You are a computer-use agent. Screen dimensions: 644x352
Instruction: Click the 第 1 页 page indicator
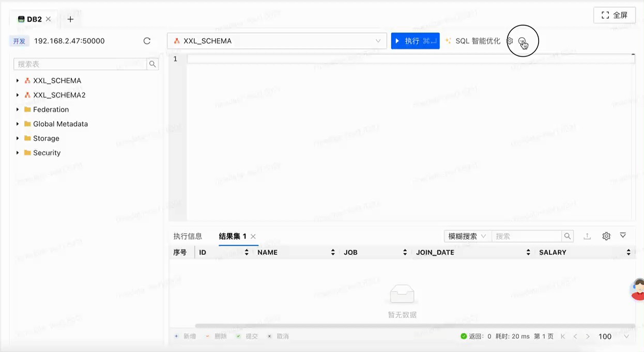click(544, 336)
